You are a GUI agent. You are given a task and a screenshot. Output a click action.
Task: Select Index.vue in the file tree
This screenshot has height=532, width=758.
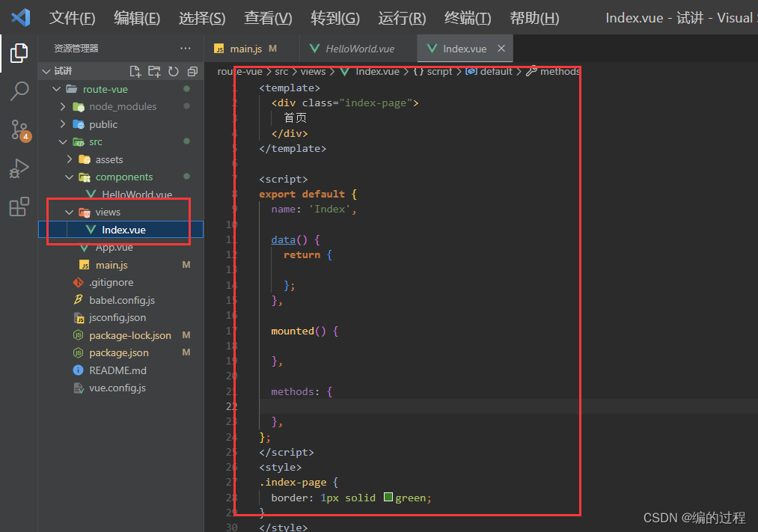pos(121,230)
